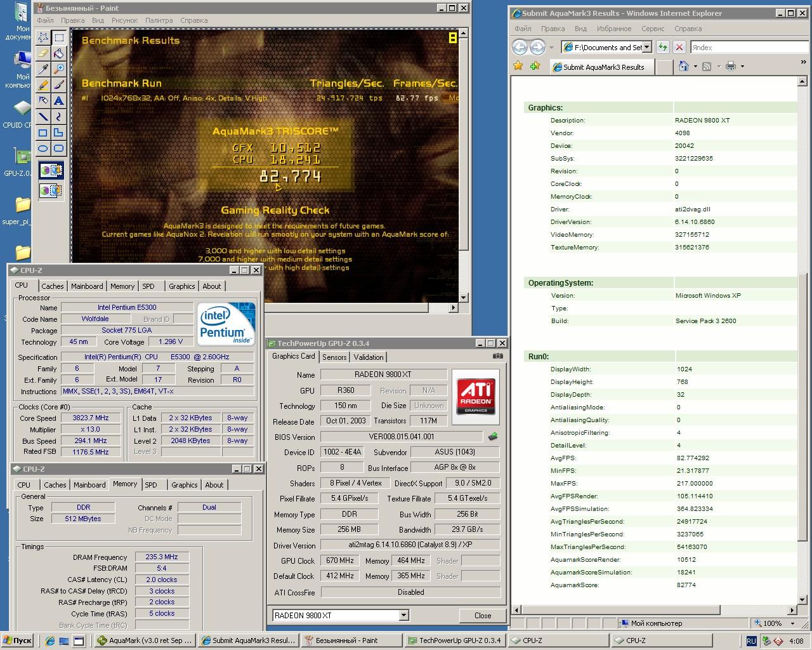Viewport: 812px width, 650px height.
Task: Open the SPD tab in lower CPU-Z
Action: click(151, 485)
